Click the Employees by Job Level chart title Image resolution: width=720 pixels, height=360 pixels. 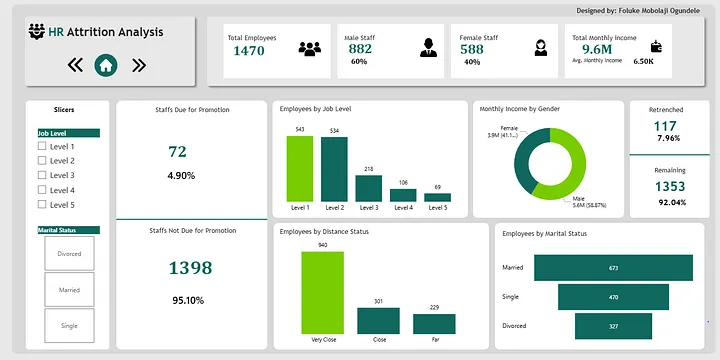tap(315, 109)
